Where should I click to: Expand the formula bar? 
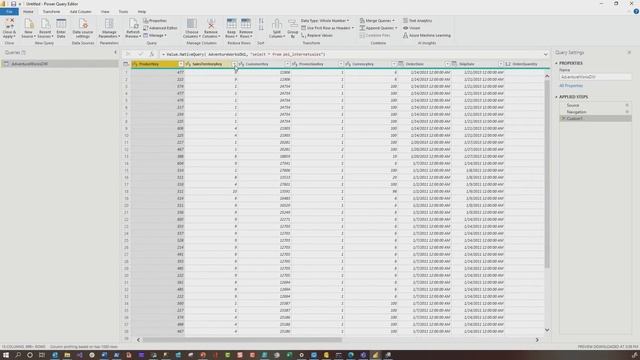coord(546,54)
